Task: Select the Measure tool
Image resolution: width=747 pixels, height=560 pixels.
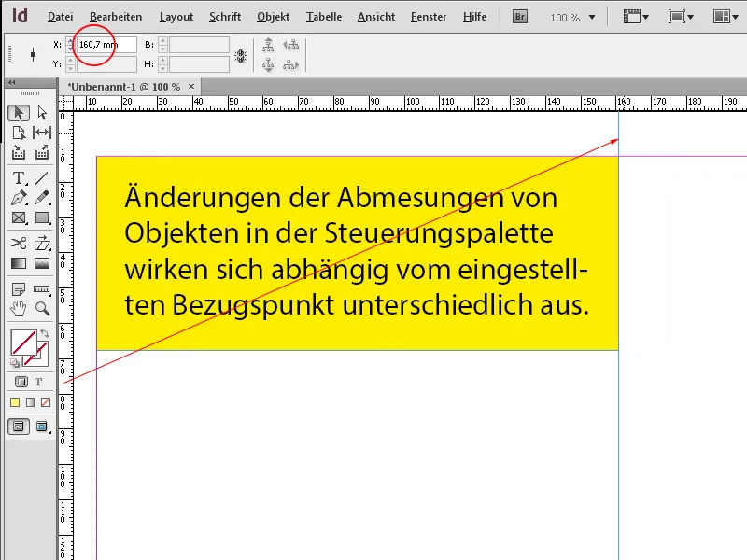Action: coord(42,289)
